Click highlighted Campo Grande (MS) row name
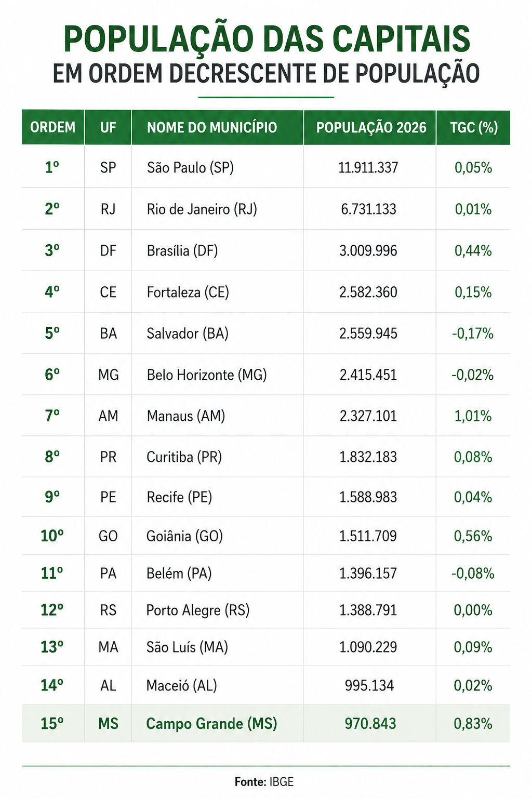 click(211, 724)
